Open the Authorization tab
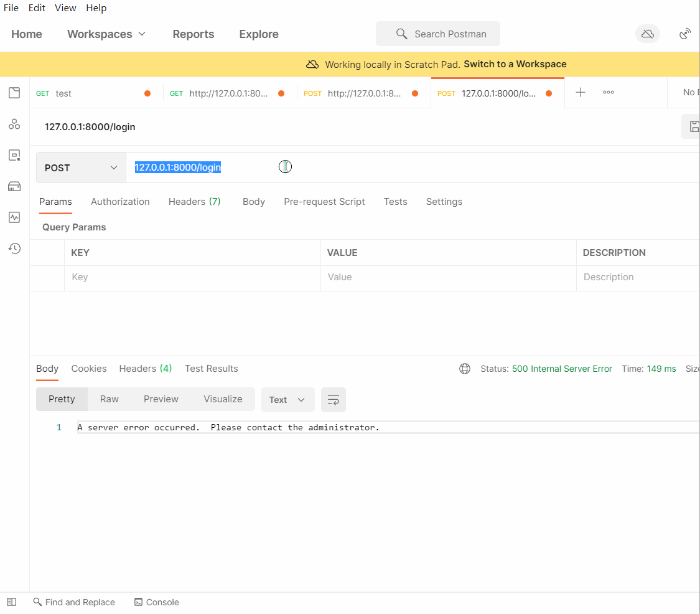This screenshot has width=700, height=614. pyautogui.click(x=120, y=202)
